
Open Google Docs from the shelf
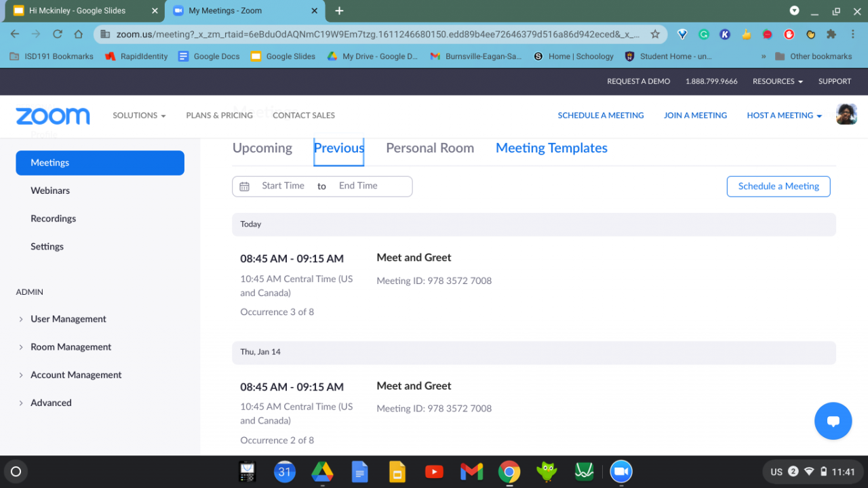pyautogui.click(x=359, y=472)
